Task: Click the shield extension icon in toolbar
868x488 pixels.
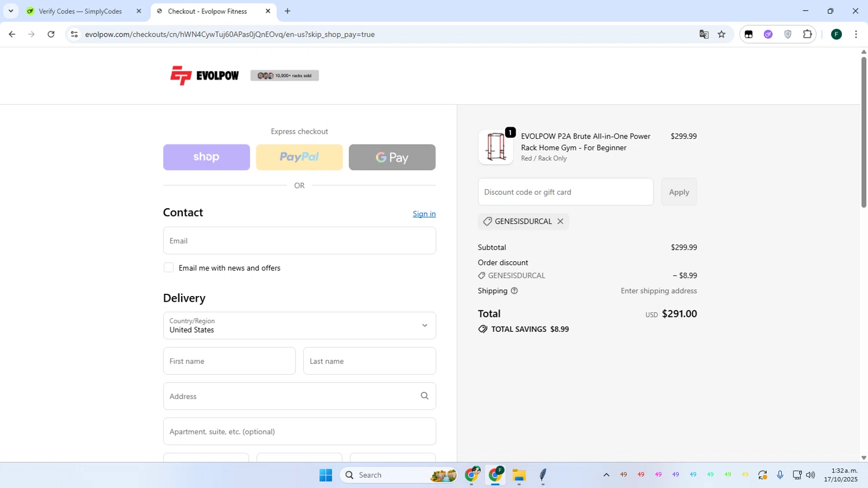Action: click(788, 34)
